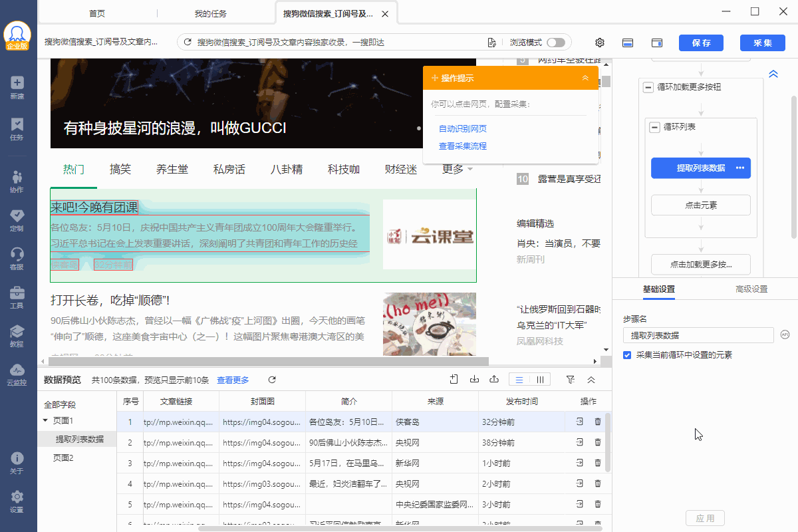The width and height of the screenshot is (798, 532).
Task: Click the import data icon in preview toolbar
Action: tap(474, 379)
